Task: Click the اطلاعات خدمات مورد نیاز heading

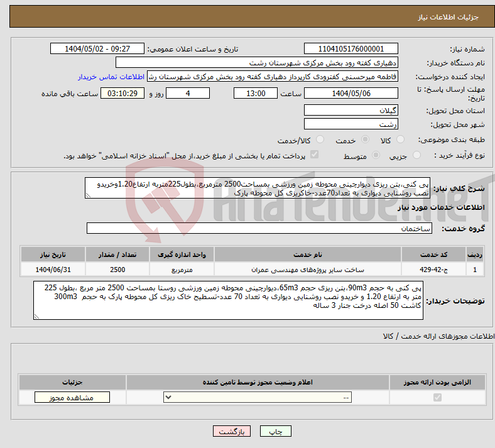Action: 441,207
